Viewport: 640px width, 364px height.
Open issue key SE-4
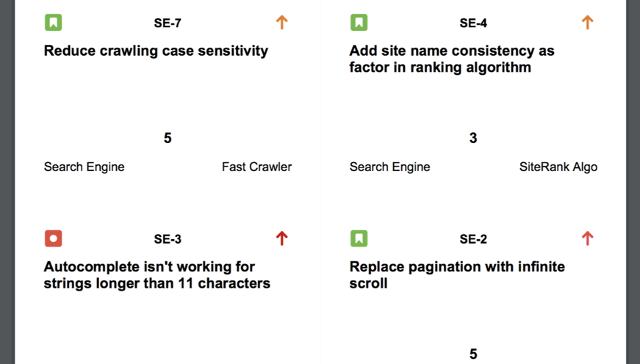click(473, 23)
